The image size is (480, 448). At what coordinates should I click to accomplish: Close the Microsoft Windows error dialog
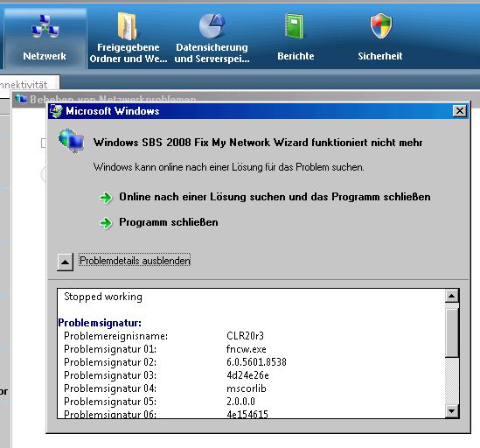click(460, 111)
